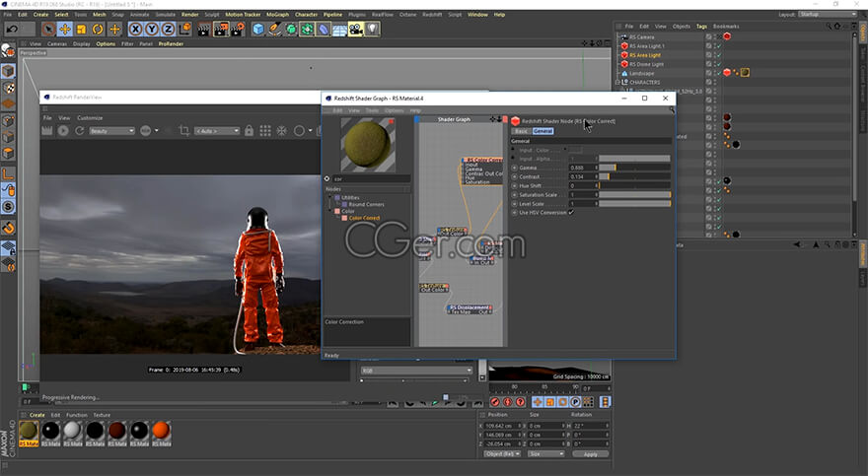Toggle Z axis lock
This screenshot has height=476, width=868.
pos(169,29)
